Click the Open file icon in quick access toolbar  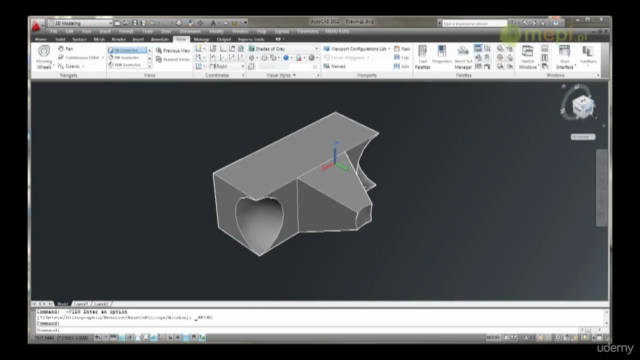tap(126, 23)
